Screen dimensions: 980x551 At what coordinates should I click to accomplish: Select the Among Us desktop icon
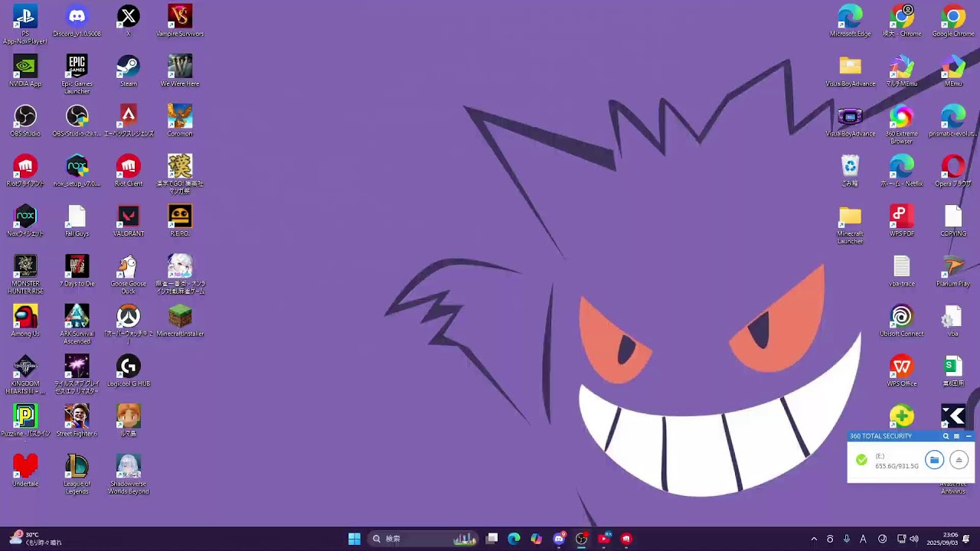tap(25, 321)
